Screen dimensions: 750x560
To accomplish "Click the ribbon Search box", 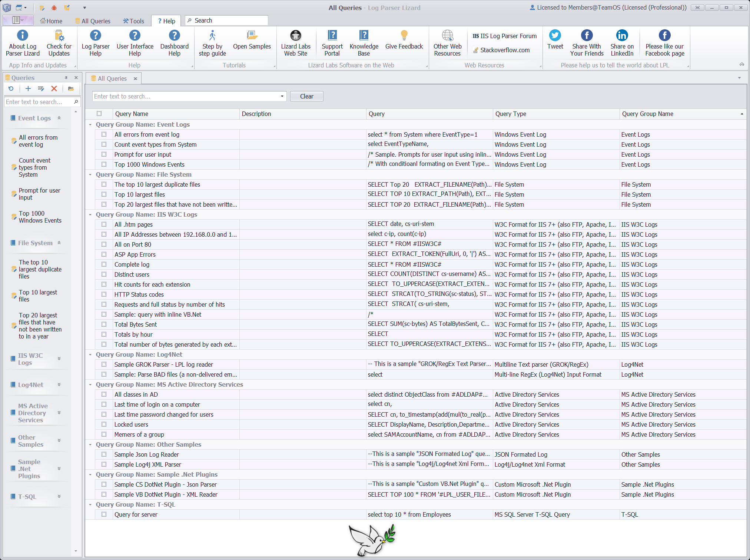I will point(226,20).
